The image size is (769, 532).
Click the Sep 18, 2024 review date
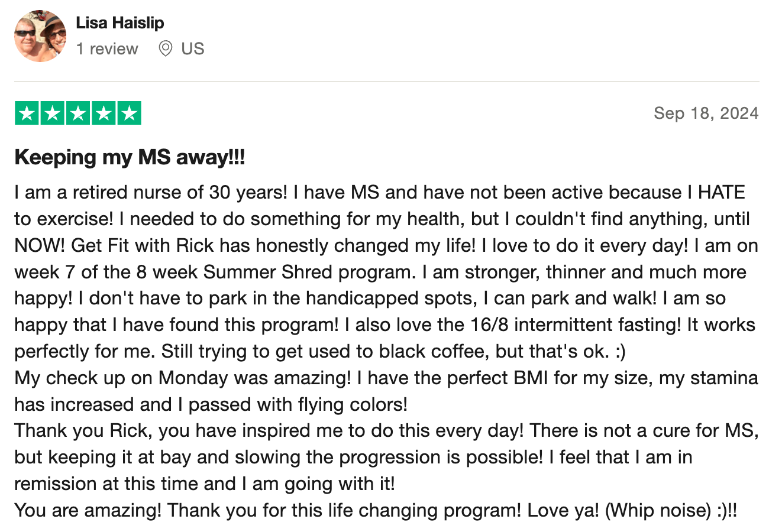tap(706, 113)
